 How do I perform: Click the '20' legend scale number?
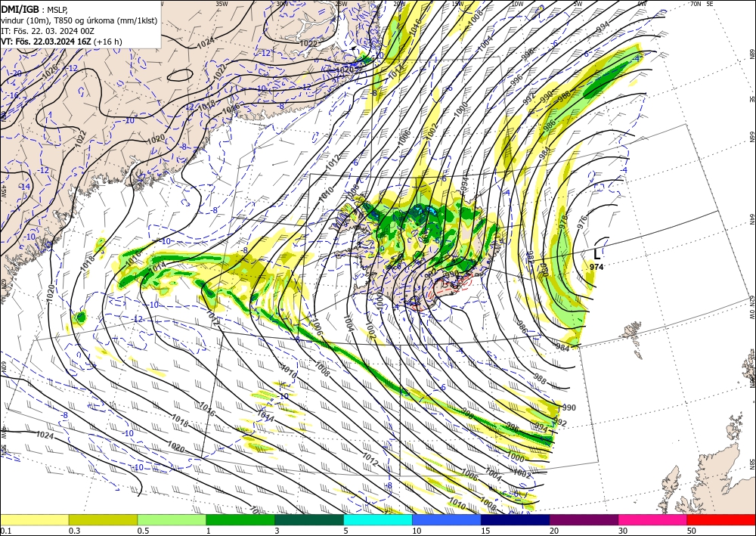point(554,531)
